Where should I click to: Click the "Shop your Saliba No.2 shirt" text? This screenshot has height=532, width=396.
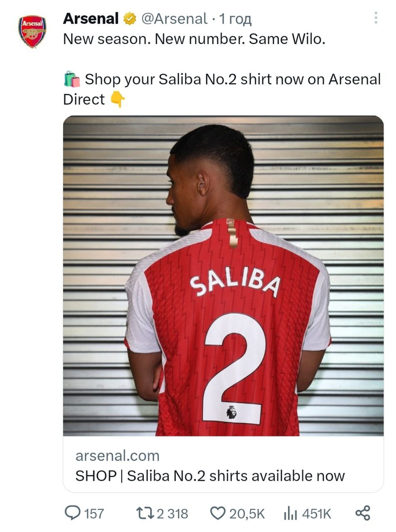point(233,79)
